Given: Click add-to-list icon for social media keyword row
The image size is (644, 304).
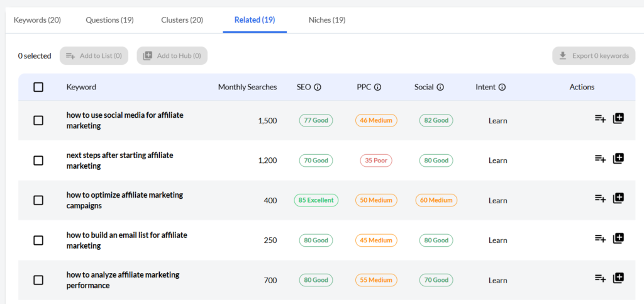Looking at the screenshot, I should pyautogui.click(x=600, y=118).
